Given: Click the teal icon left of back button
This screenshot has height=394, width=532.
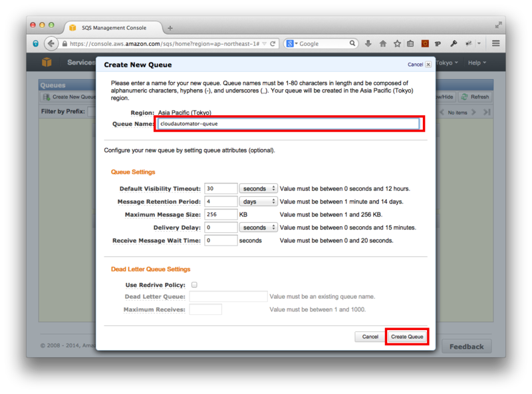Looking at the screenshot, I should [36, 43].
